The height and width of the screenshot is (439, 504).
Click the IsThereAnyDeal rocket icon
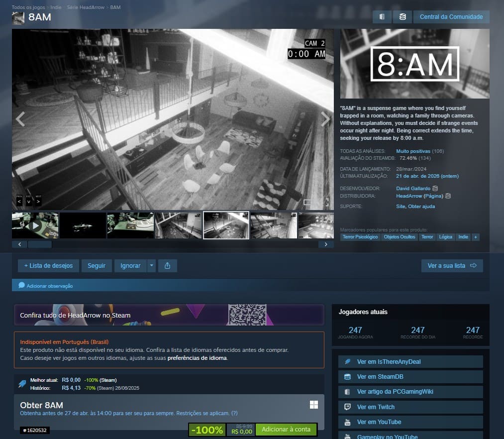coord(347,362)
